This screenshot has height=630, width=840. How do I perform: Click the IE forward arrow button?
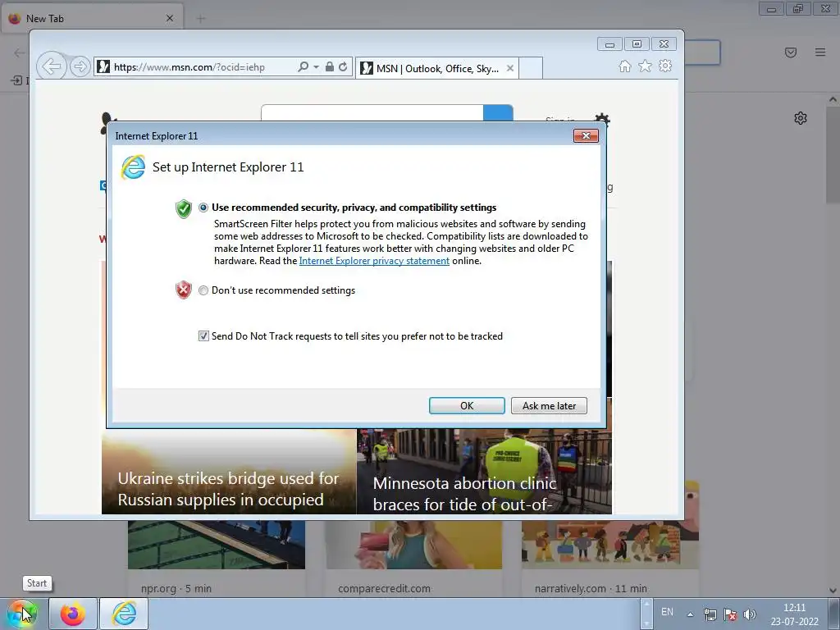(80, 66)
